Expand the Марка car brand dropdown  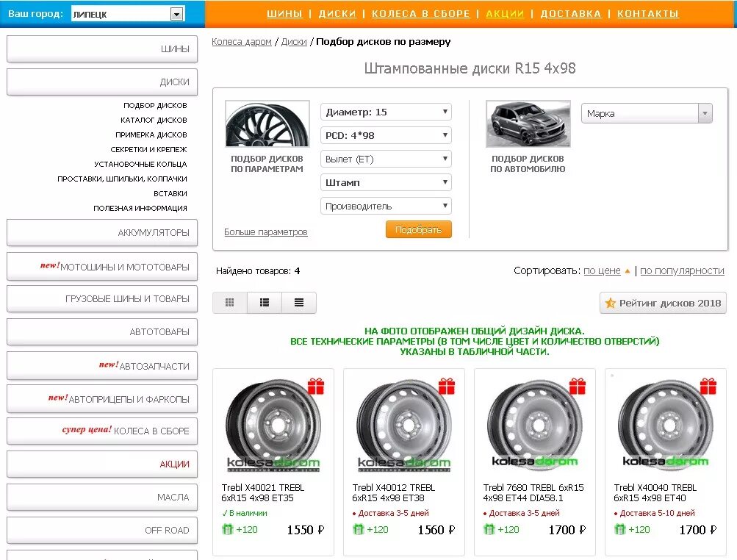(647, 113)
